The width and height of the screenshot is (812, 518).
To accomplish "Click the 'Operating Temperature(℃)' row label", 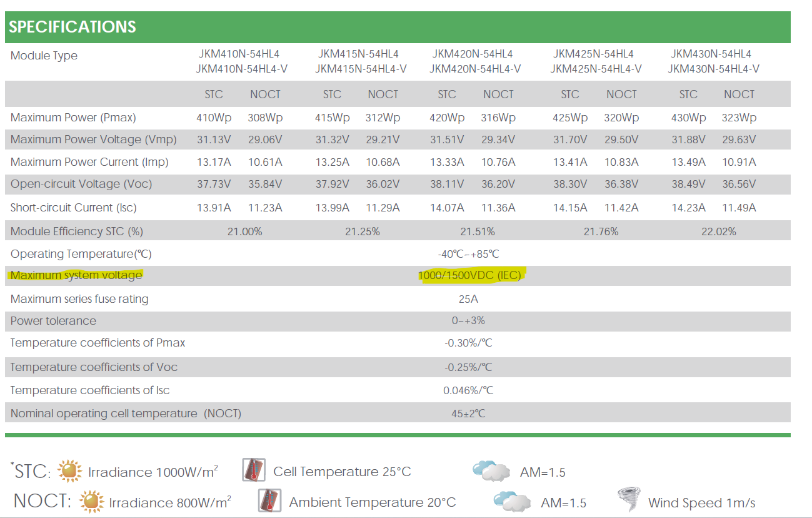I will (81, 254).
